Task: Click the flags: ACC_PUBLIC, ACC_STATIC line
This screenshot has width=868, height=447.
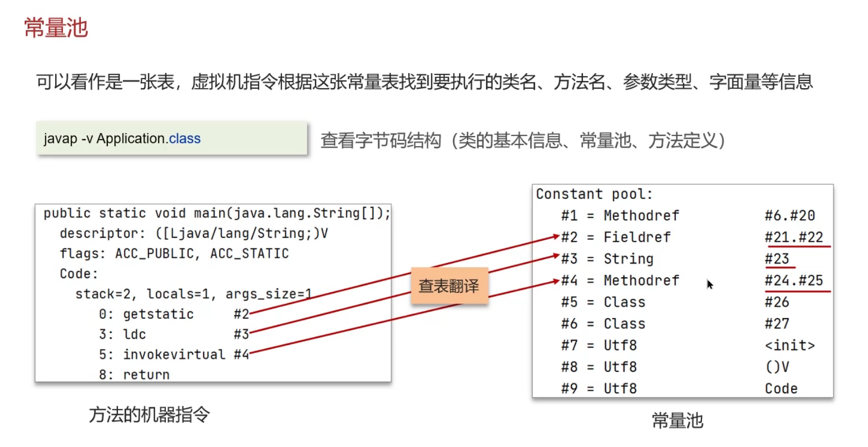Action: tap(174, 254)
